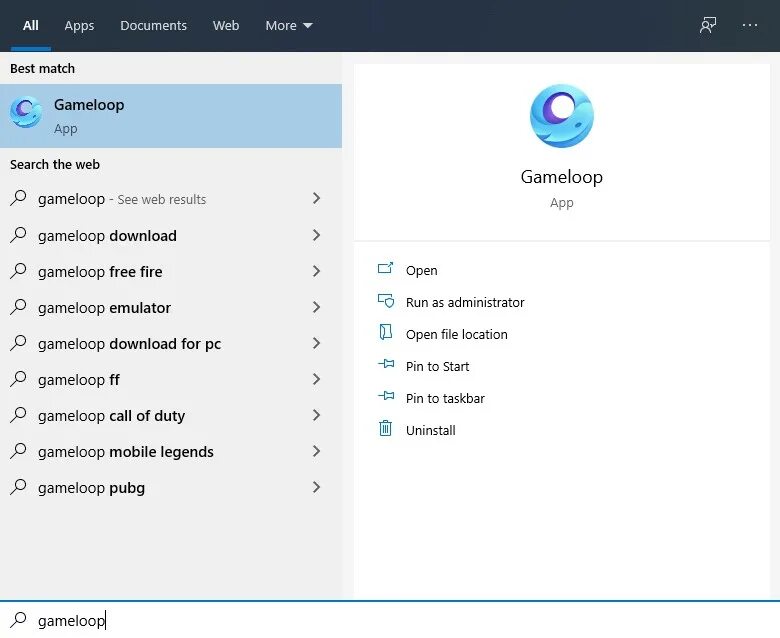Switch to the All tab
Screen dimensions: 780x638
[30, 25]
